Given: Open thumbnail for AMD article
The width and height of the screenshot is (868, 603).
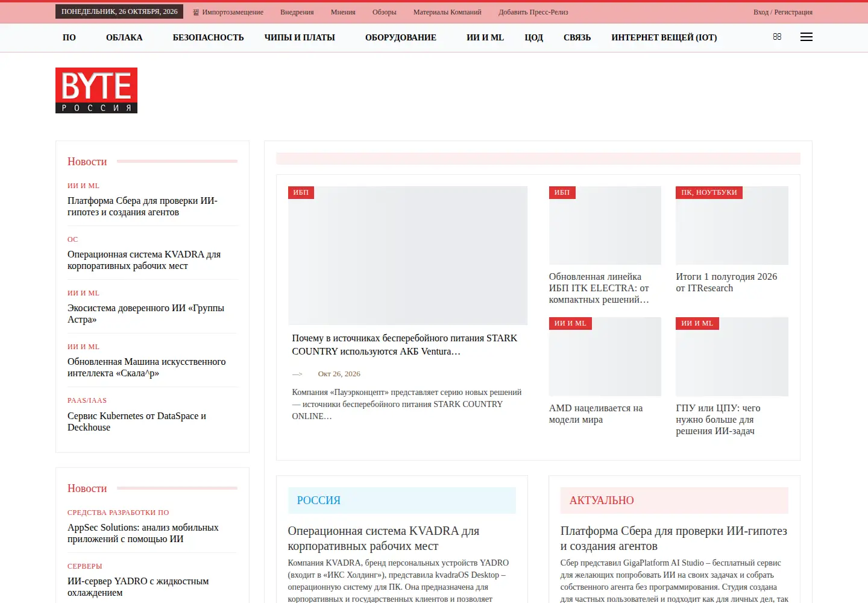Looking at the screenshot, I should 605,357.
